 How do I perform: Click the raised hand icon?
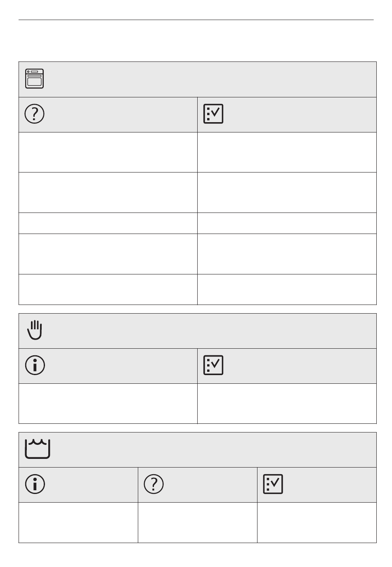[35, 330]
